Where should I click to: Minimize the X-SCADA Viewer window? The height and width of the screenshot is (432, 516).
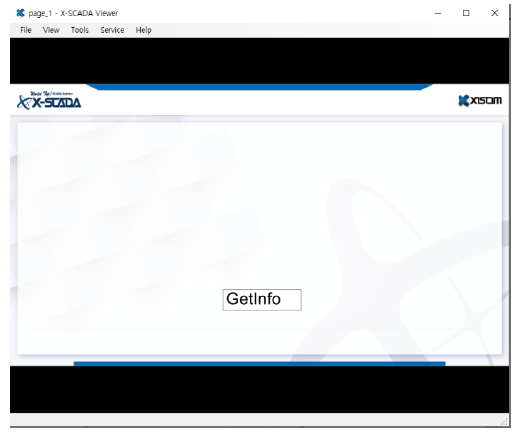tap(438, 13)
